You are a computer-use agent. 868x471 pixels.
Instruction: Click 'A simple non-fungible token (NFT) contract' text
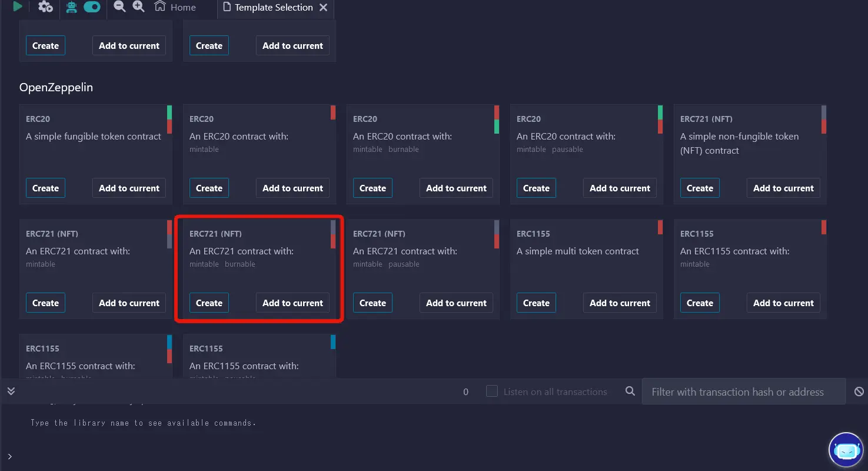click(740, 144)
